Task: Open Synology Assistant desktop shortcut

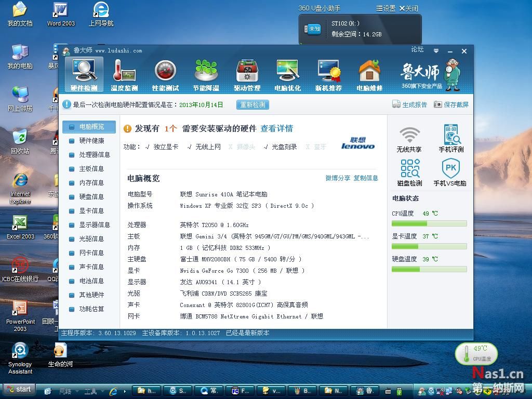Action: point(20,359)
